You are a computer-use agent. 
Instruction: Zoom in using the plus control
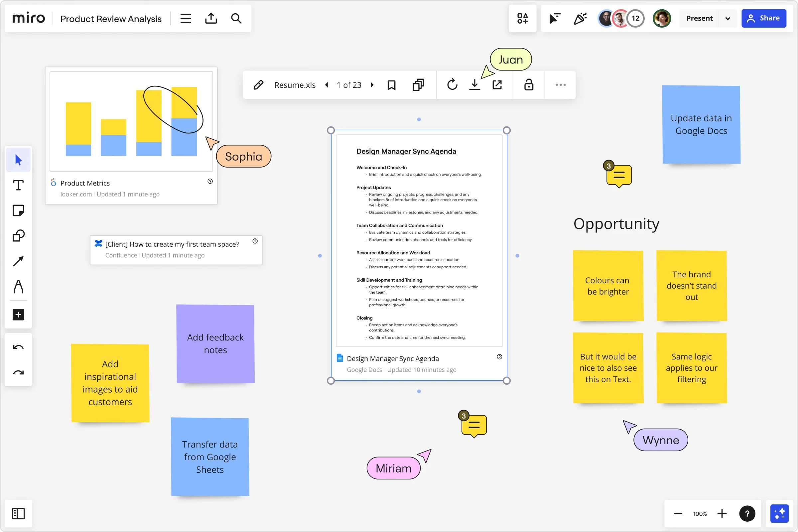[x=722, y=513]
